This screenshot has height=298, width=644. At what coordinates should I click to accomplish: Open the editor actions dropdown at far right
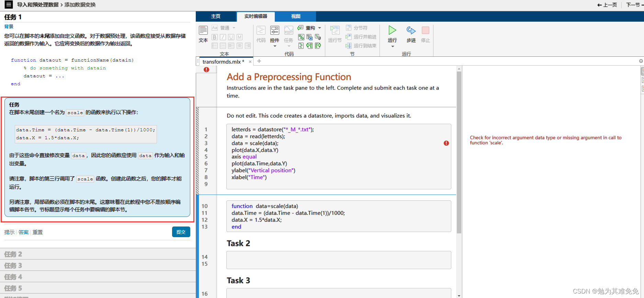(641, 61)
